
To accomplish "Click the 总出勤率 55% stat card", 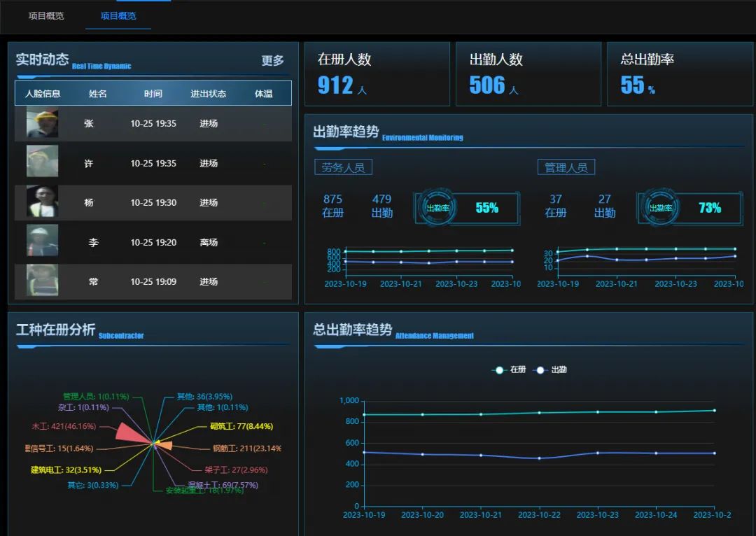I will [679, 74].
